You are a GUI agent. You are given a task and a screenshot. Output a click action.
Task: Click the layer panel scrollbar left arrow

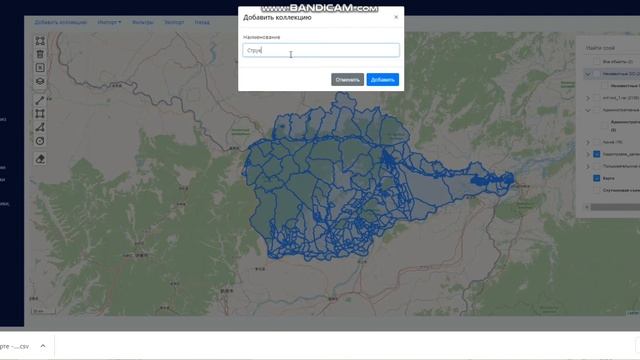(587, 207)
